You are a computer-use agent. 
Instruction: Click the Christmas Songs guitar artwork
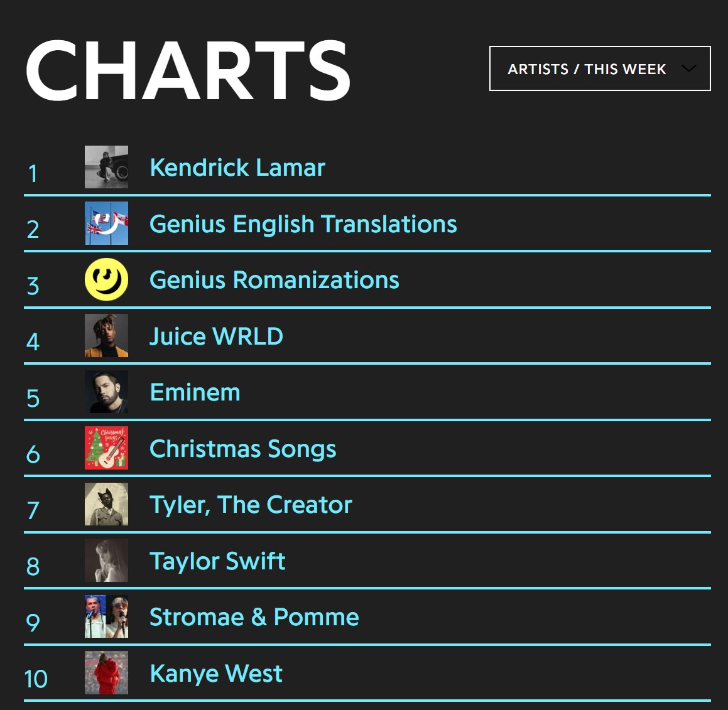tap(106, 448)
